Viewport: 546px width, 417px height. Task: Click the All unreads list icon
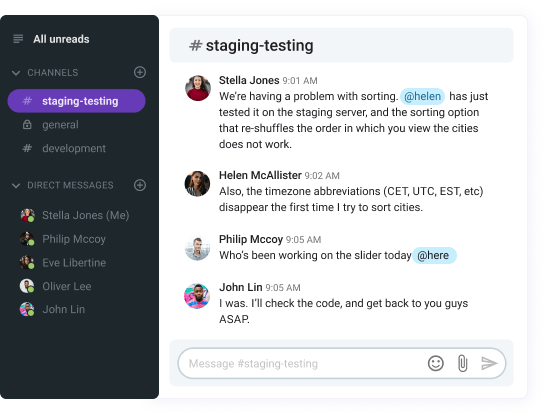point(18,39)
